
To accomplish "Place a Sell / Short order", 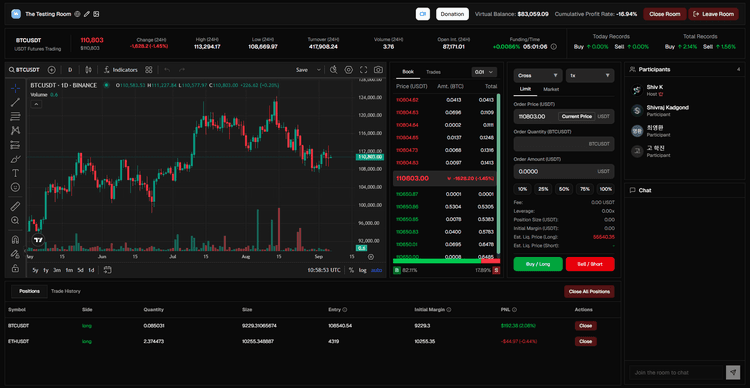I will point(590,264).
